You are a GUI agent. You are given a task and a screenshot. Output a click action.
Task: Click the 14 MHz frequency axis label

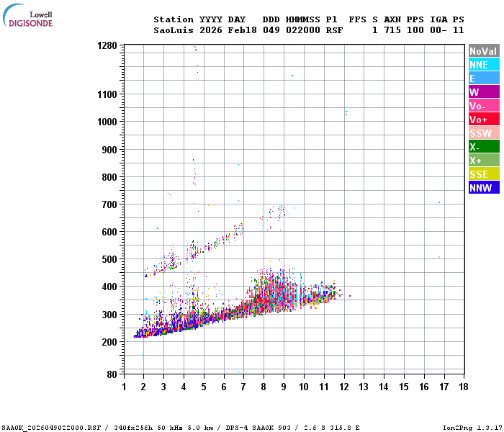384,387
